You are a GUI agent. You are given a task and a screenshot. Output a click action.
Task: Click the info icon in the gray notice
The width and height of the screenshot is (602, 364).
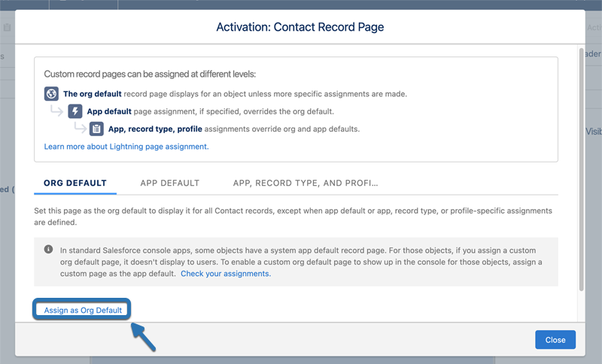point(49,249)
